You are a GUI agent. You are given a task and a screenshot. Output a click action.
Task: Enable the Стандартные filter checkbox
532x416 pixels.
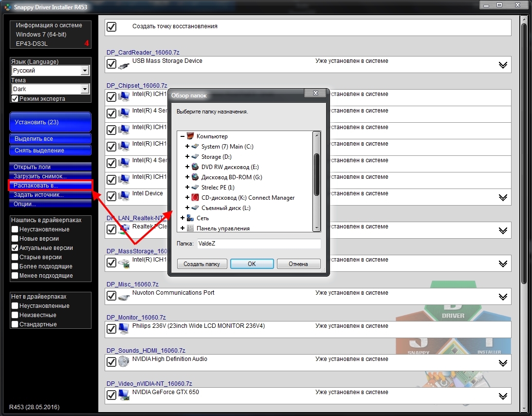point(15,324)
